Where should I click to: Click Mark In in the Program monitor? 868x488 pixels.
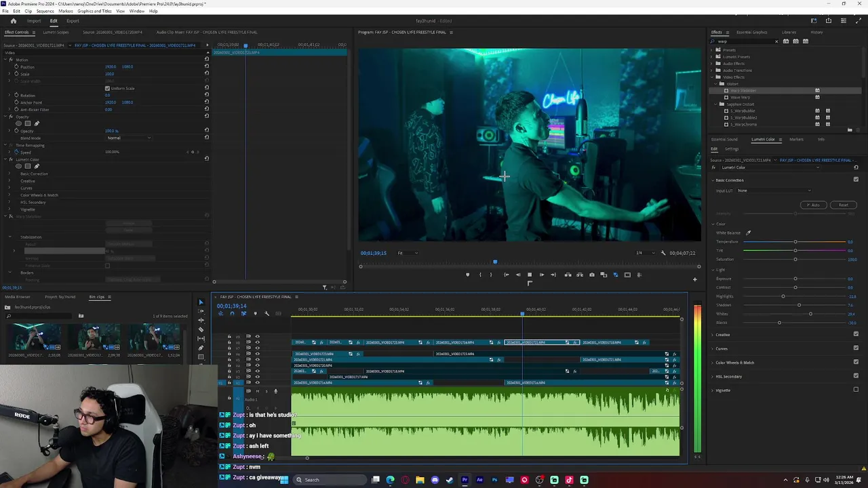click(x=480, y=274)
